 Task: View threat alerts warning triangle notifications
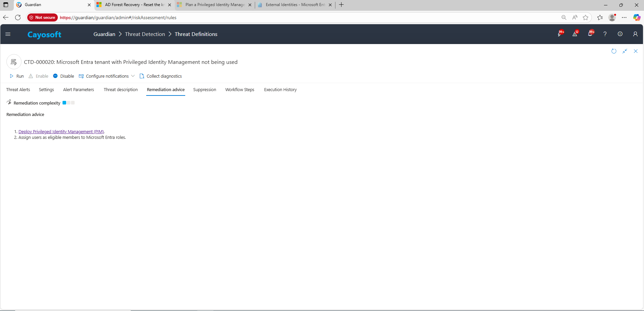575,34
